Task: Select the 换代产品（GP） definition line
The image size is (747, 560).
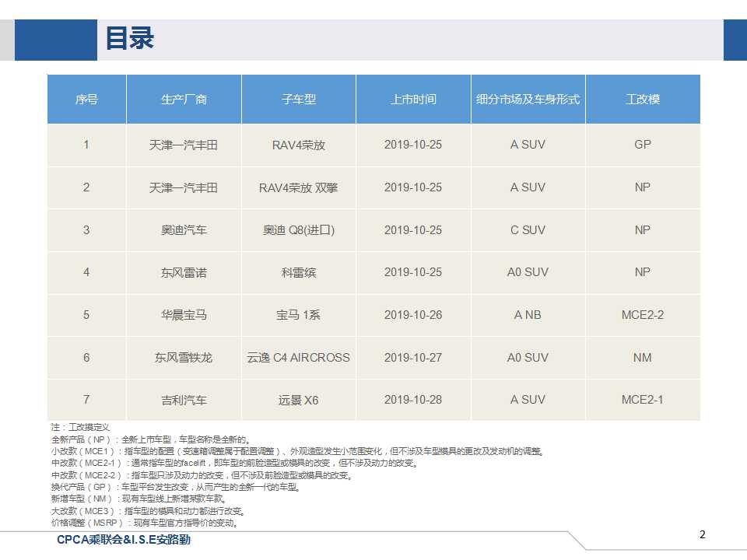Action: point(176,487)
